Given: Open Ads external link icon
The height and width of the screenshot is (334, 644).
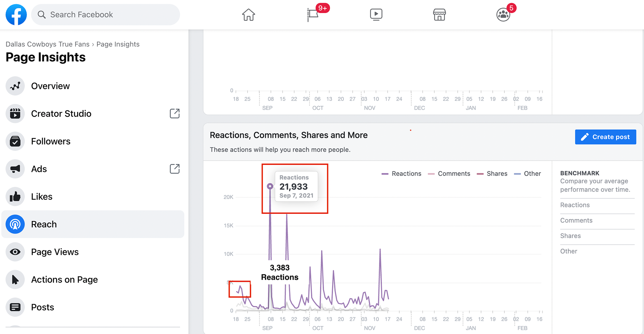Looking at the screenshot, I should click(175, 169).
